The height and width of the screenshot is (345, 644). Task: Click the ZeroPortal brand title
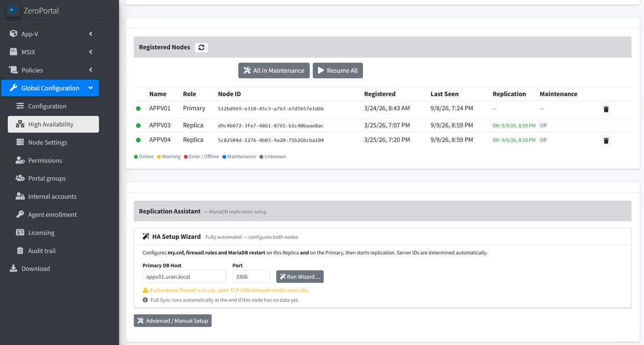(x=41, y=11)
